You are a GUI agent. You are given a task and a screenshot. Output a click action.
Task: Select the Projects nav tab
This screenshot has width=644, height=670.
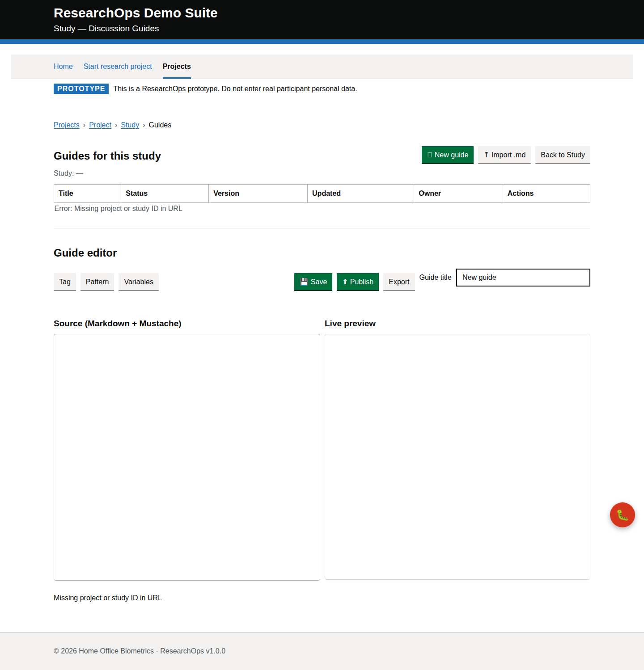pyautogui.click(x=177, y=67)
